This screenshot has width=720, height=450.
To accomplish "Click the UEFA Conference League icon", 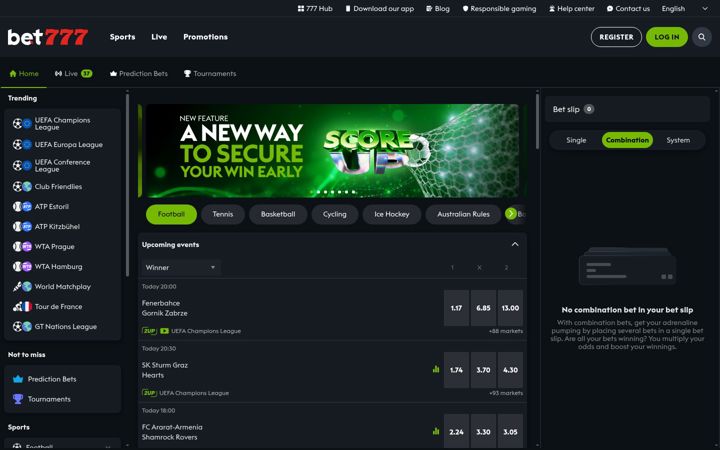I will [x=22, y=165].
